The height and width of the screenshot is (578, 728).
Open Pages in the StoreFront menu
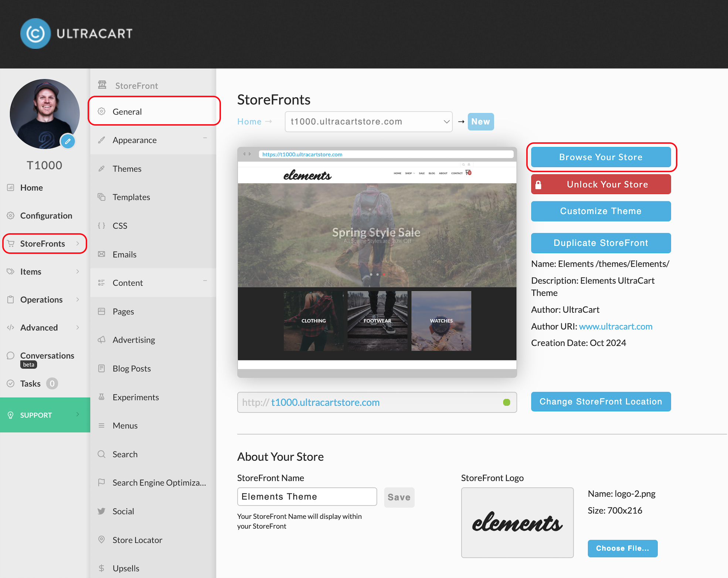(153, 311)
